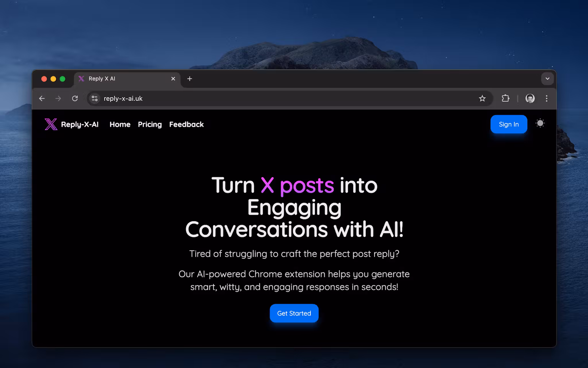
Task: Open the browser extensions puzzle icon
Action: coord(506,99)
